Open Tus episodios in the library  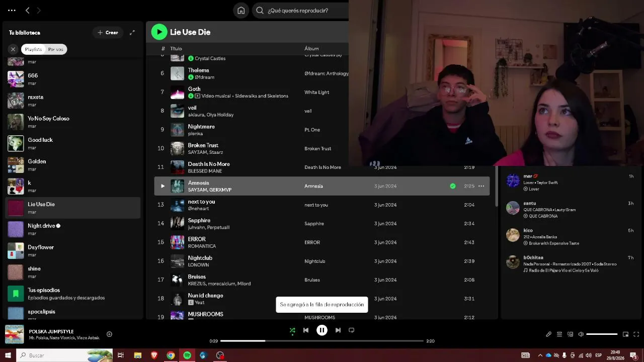pyautogui.click(x=73, y=294)
